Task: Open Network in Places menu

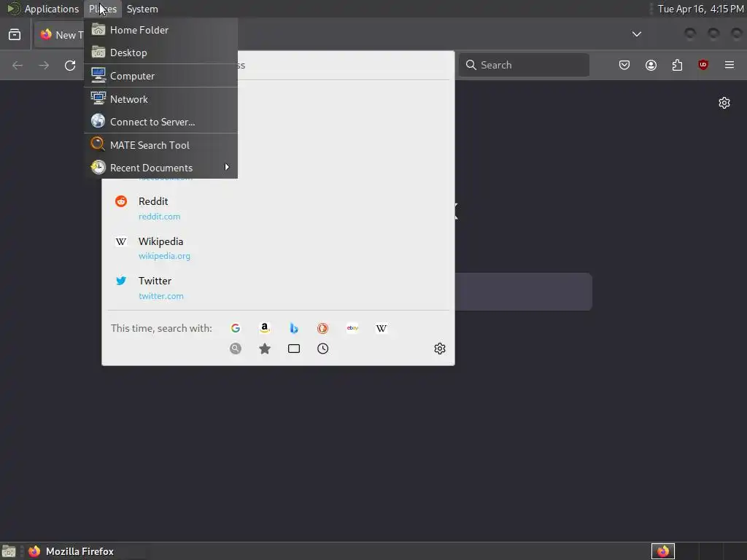Action: tap(160, 99)
